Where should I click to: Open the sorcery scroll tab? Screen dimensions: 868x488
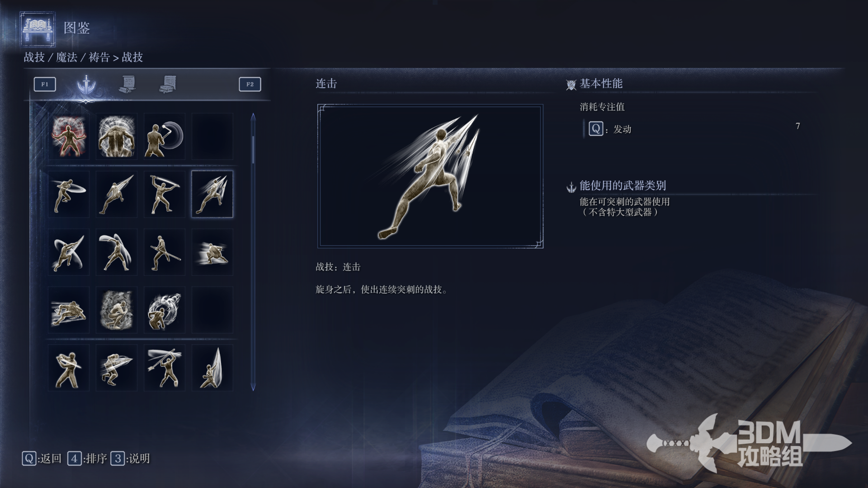127,84
